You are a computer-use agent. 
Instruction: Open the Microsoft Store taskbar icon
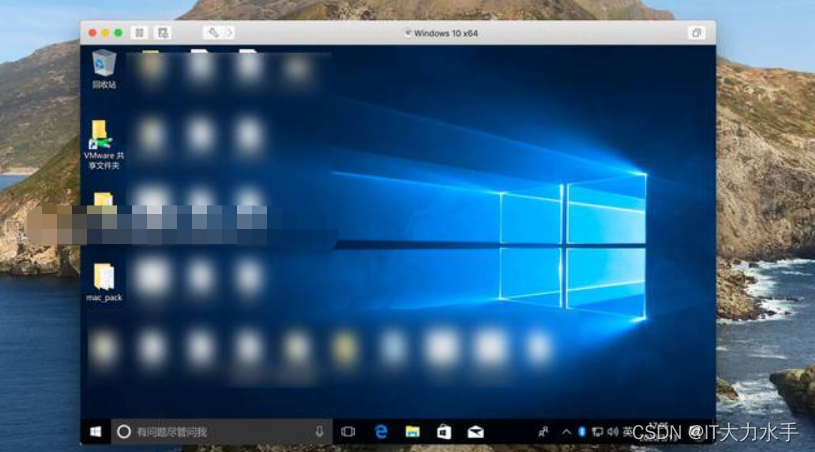pos(444,432)
